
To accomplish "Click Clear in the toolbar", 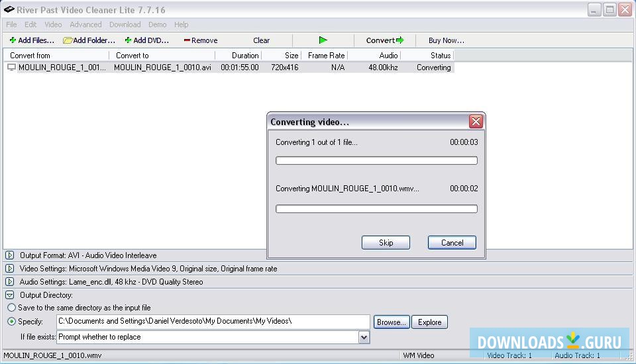I will (261, 40).
